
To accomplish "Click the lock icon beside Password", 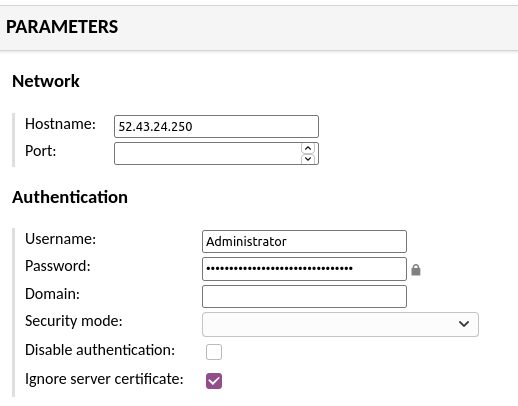I will click(416, 270).
